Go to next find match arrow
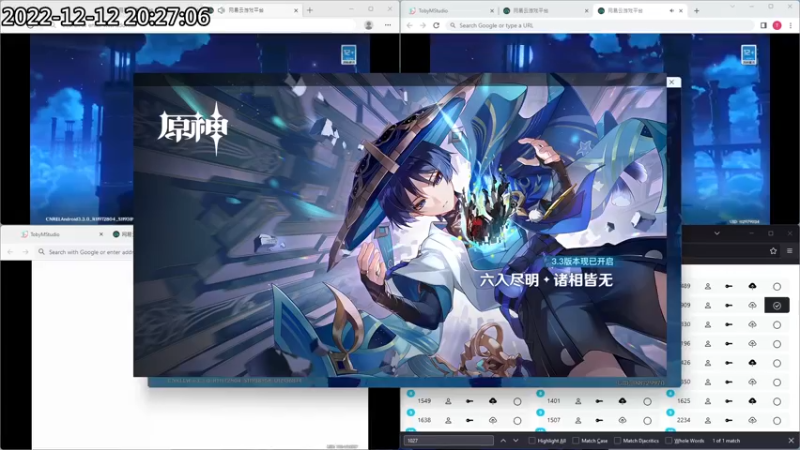Image resolution: width=800 pixels, height=450 pixels. pos(516,440)
